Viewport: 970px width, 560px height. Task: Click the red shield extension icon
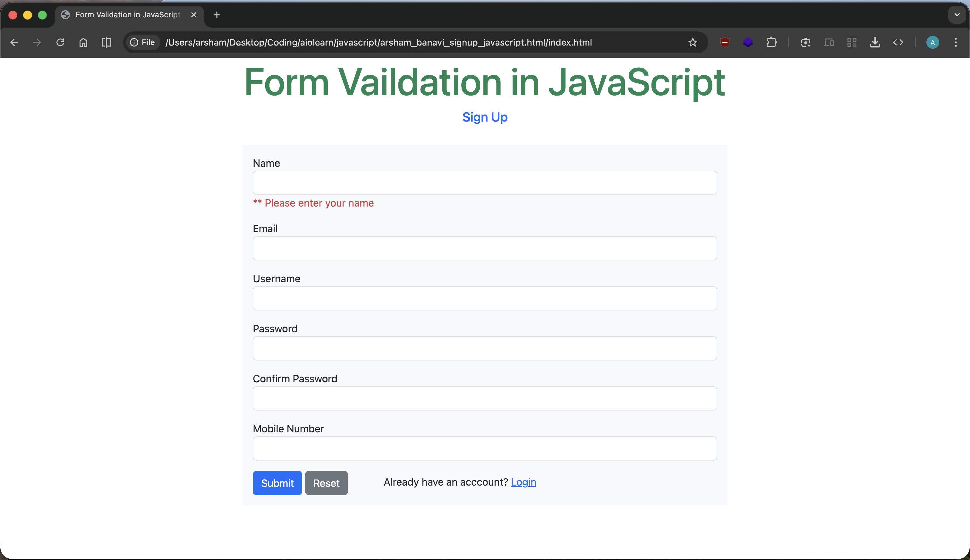point(725,42)
